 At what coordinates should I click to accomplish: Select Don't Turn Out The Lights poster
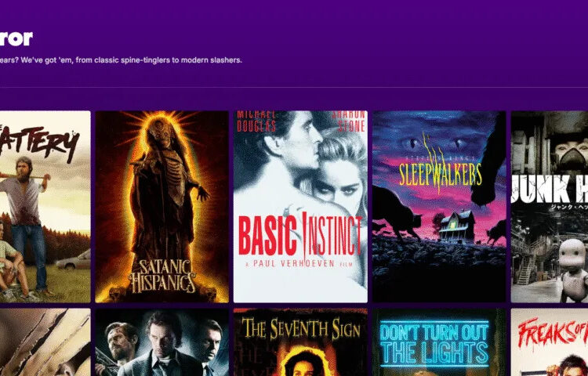[439, 342]
